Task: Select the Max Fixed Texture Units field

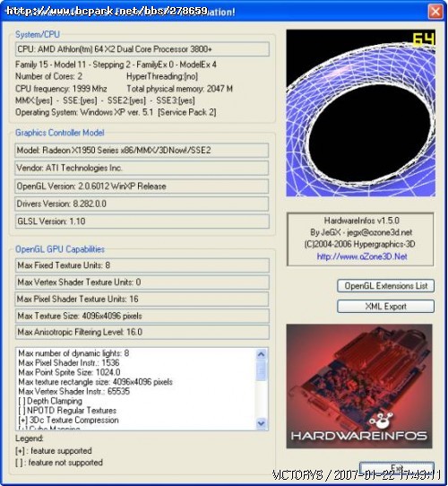Action: coord(142,265)
